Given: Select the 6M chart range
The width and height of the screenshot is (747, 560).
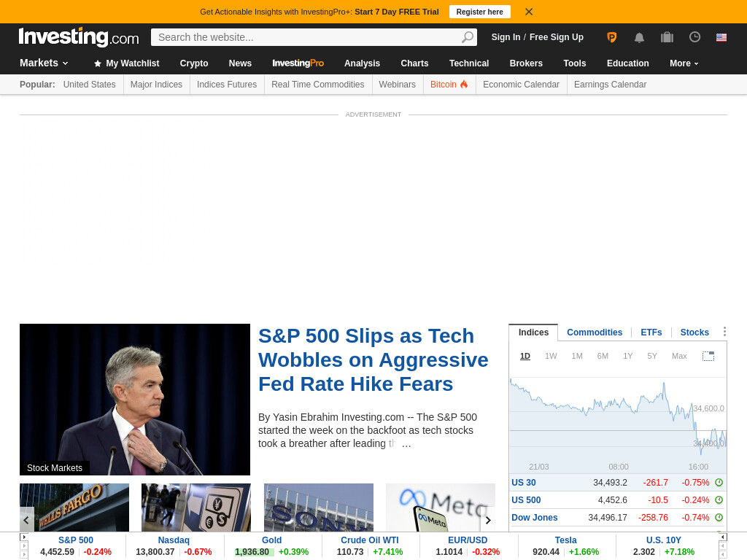Looking at the screenshot, I should point(603,356).
